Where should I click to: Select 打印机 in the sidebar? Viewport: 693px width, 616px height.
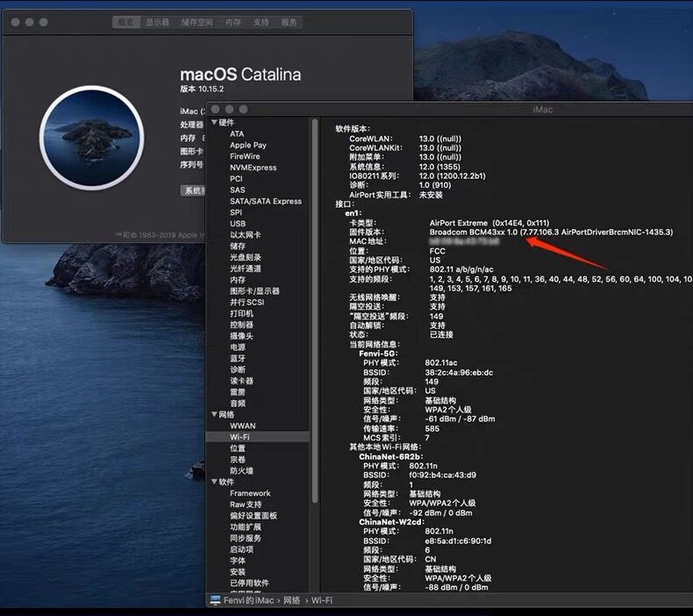tap(241, 313)
